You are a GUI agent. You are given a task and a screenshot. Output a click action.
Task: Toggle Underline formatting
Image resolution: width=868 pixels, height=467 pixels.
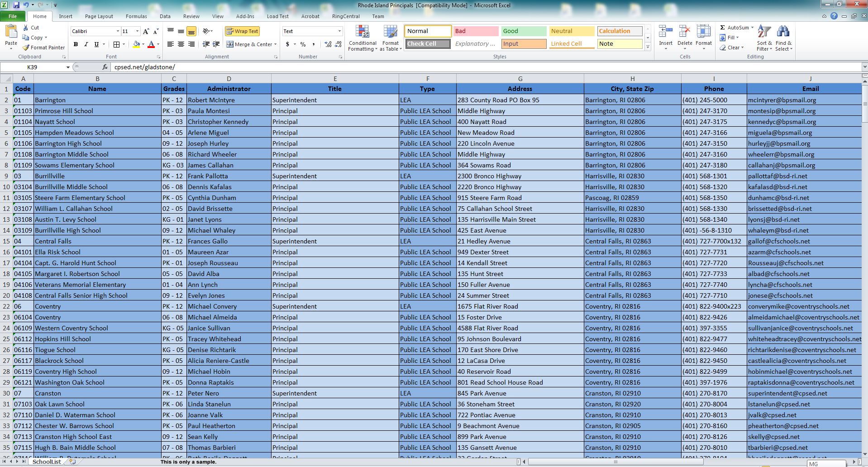(96, 44)
